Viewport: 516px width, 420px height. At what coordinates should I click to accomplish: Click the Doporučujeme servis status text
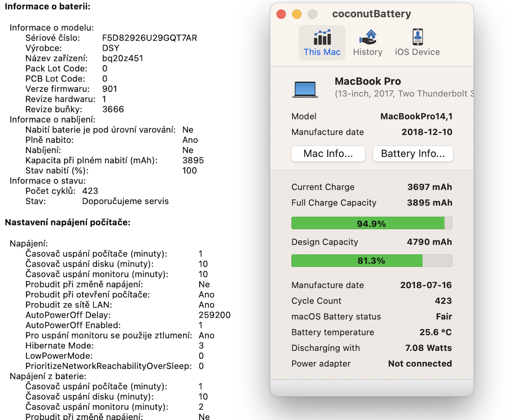(x=125, y=201)
